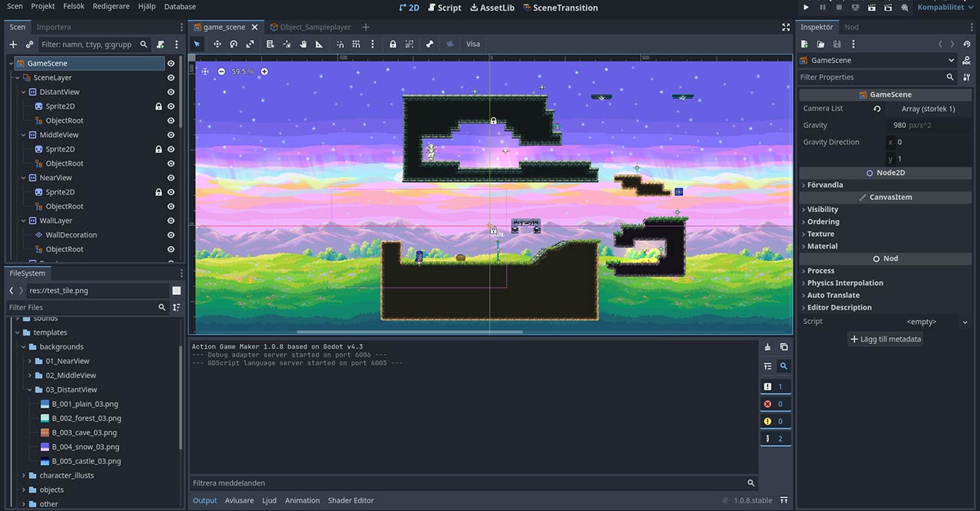Open the Database menu
Viewport: 980px width, 511px height.
(x=180, y=6)
